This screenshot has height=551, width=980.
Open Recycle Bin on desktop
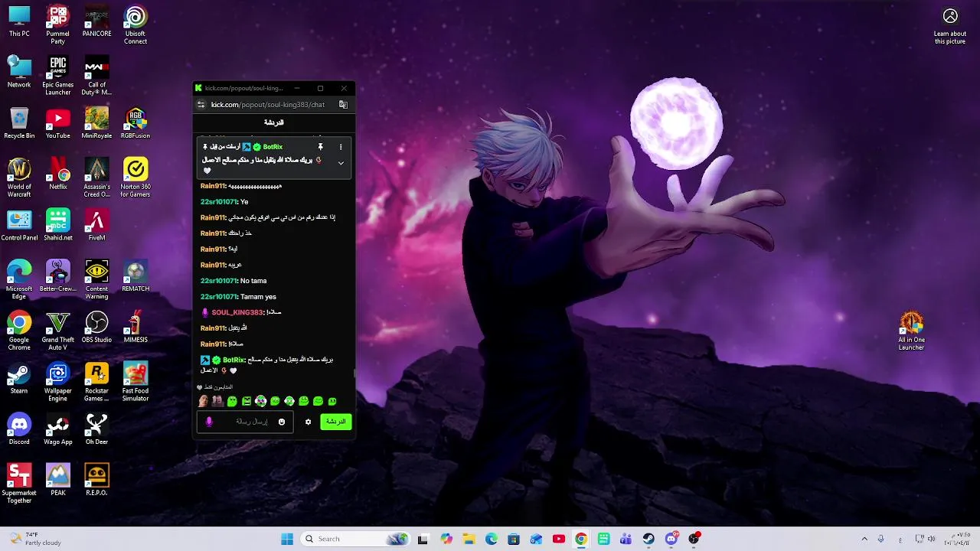[x=19, y=123]
